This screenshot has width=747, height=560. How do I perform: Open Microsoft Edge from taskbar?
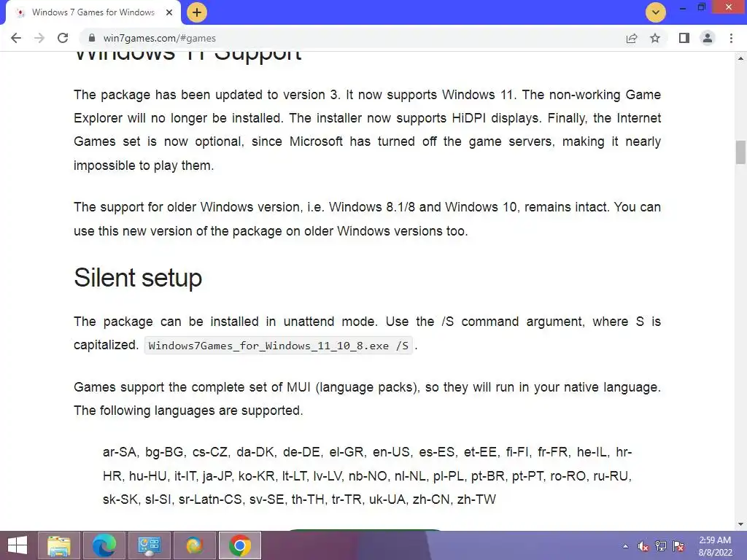[x=104, y=545]
